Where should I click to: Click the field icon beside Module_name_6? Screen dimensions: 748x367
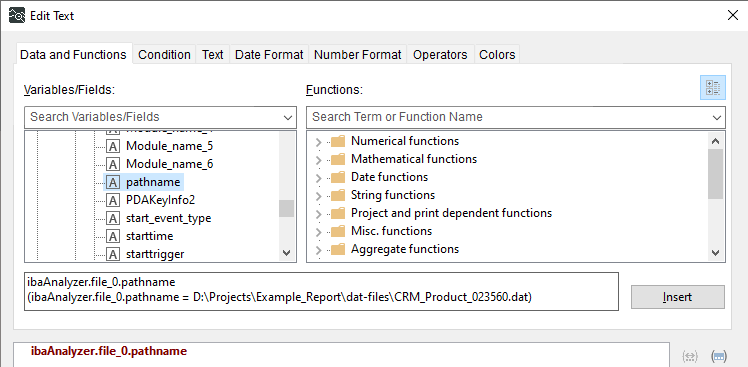point(113,164)
